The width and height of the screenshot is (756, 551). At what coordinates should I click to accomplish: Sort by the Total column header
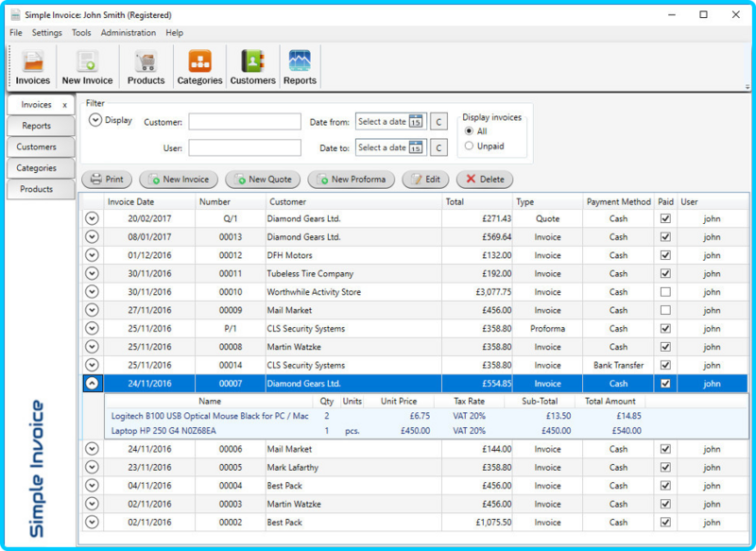click(477, 202)
